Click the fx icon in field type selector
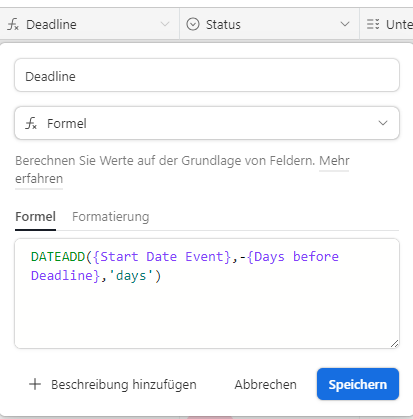Viewport: 413px width, 419px height. coord(31,123)
